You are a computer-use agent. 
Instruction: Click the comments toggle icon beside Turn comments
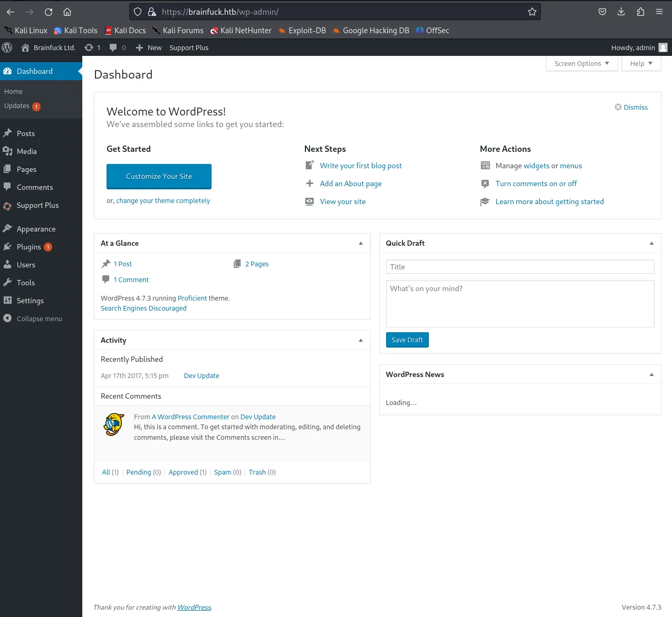click(485, 184)
